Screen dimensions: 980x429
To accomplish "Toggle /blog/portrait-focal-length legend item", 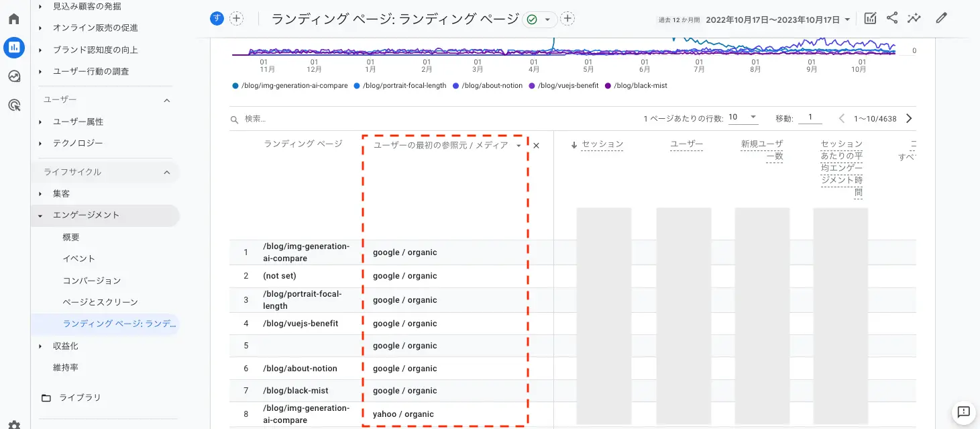I will pyautogui.click(x=400, y=86).
